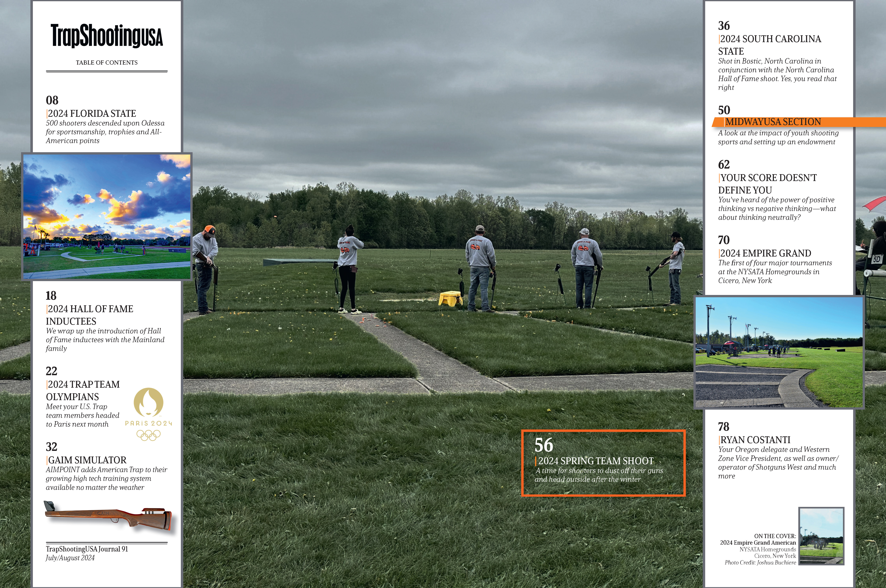The height and width of the screenshot is (588, 886).
Task: Click the small cover photo thumbnail
Action: pyautogui.click(x=821, y=536)
